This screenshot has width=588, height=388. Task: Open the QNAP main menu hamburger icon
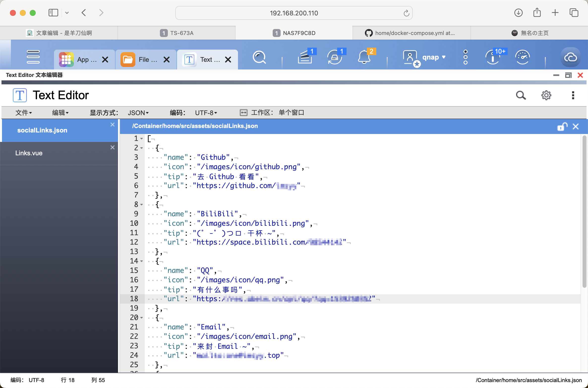33,57
